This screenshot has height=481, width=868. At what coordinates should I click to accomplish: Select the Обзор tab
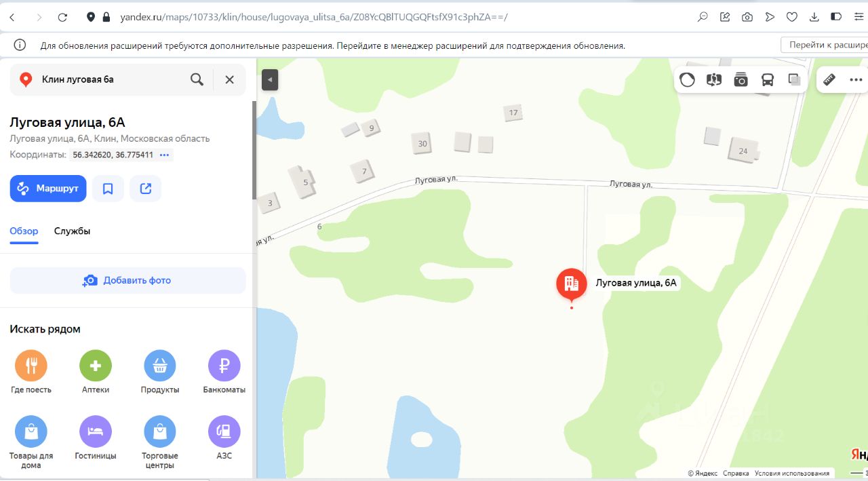click(24, 231)
